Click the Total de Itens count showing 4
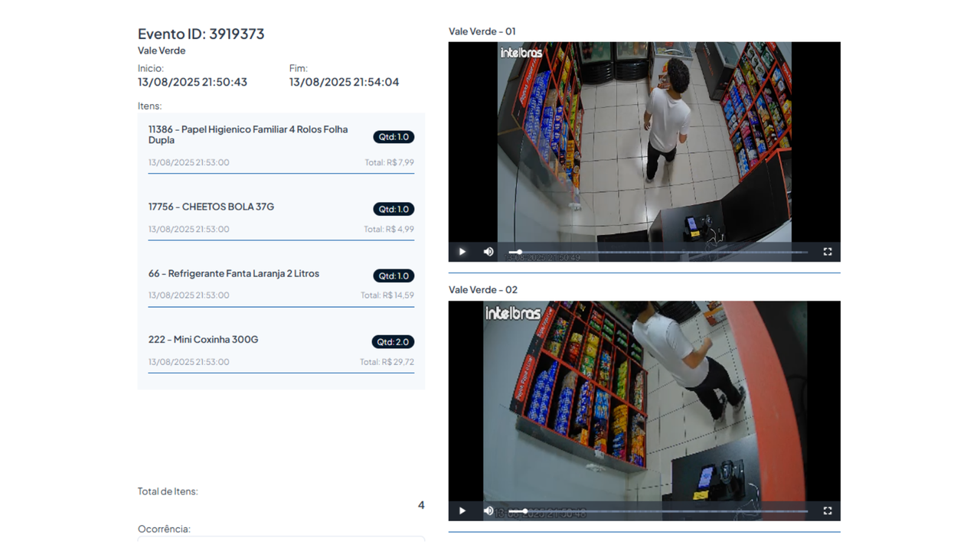This screenshot has width=980, height=551. (421, 505)
